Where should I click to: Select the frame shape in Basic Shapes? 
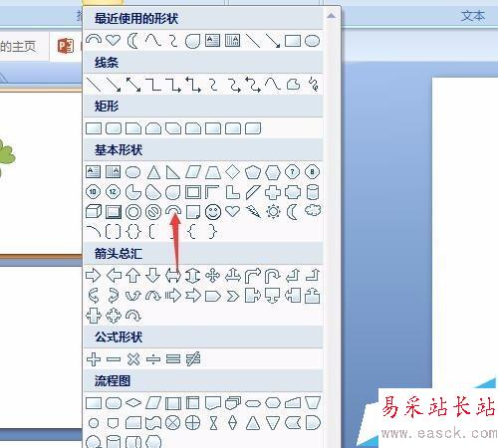[x=193, y=192]
